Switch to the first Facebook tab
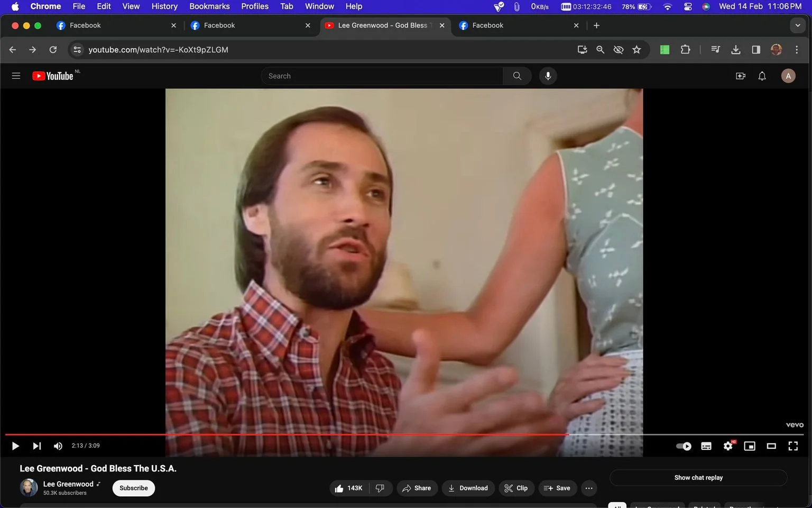The width and height of the screenshot is (812, 508). pos(115,25)
